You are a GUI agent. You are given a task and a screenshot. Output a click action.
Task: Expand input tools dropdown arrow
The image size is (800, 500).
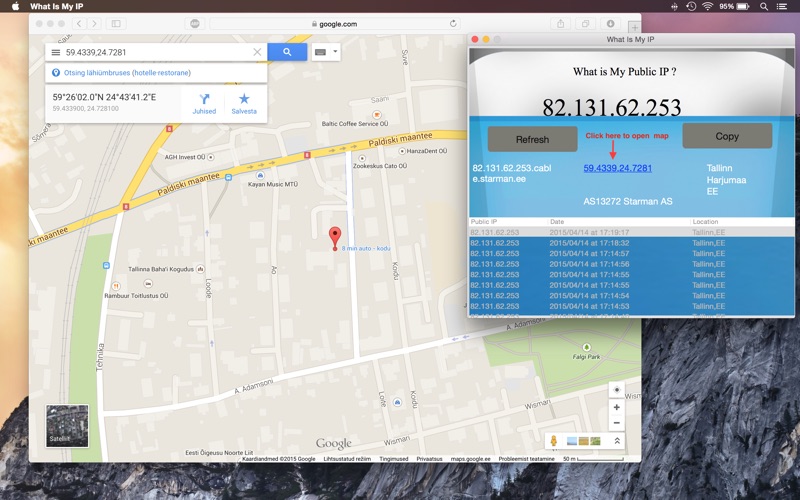335,52
